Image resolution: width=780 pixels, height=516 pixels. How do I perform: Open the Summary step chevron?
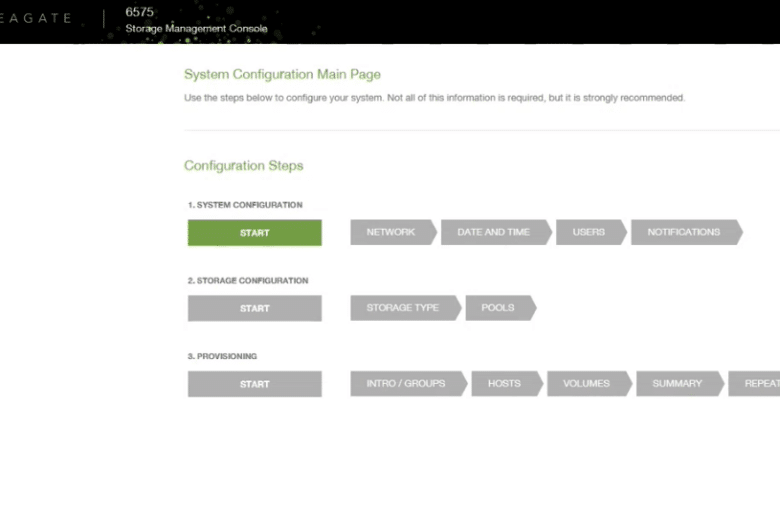pos(680,384)
